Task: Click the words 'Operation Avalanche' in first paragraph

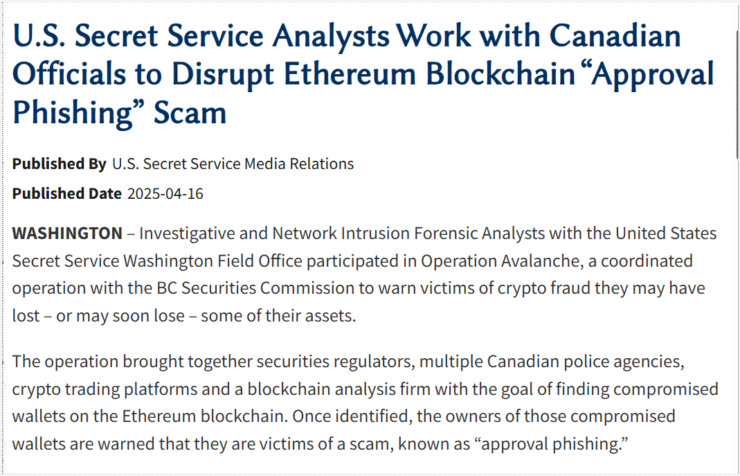Action: click(x=501, y=261)
